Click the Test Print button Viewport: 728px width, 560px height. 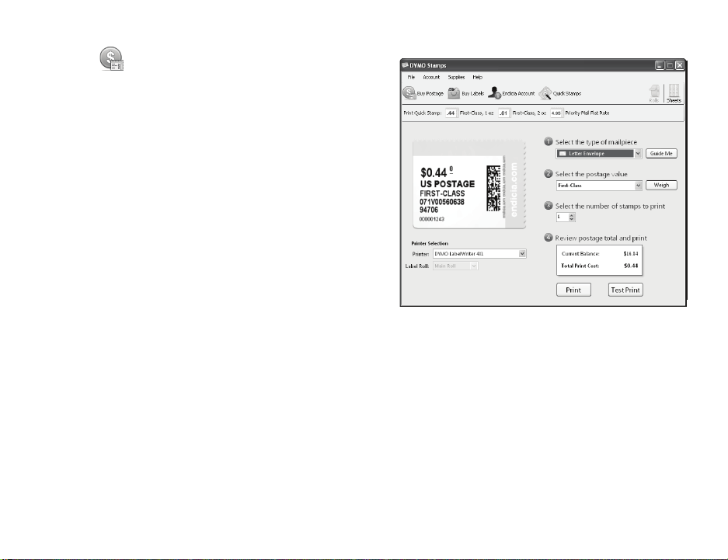point(625,290)
